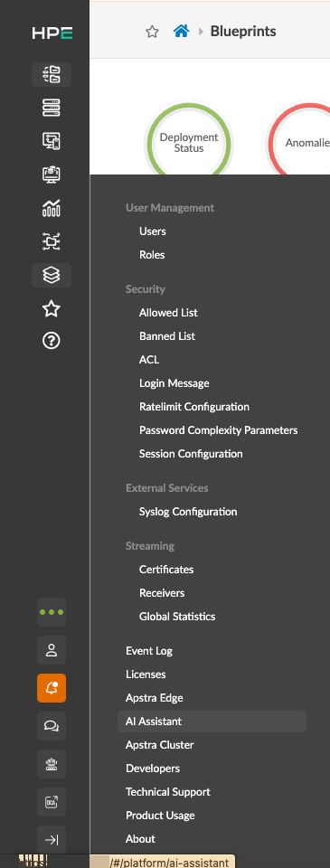The image size is (330, 868).
Task: Click the HPE logo
Action: pos(52,33)
